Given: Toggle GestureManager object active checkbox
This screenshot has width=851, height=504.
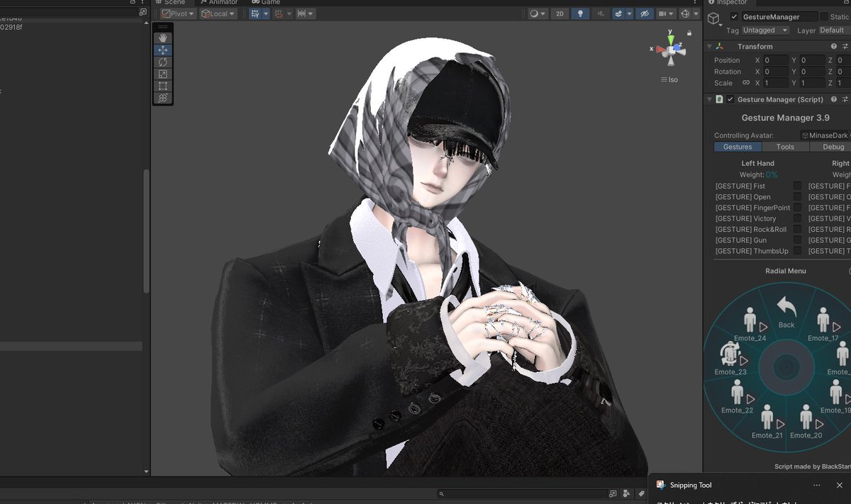Looking at the screenshot, I should [x=734, y=16].
